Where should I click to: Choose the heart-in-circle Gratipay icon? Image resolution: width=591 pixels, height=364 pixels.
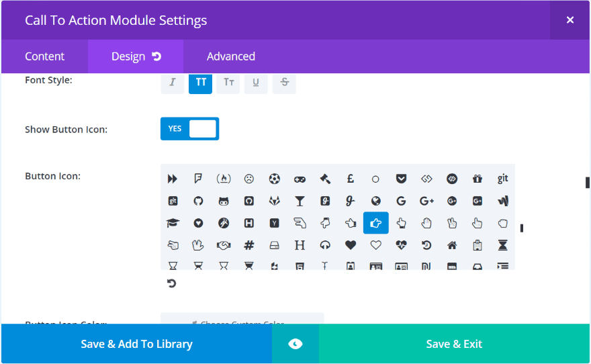coord(198,223)
